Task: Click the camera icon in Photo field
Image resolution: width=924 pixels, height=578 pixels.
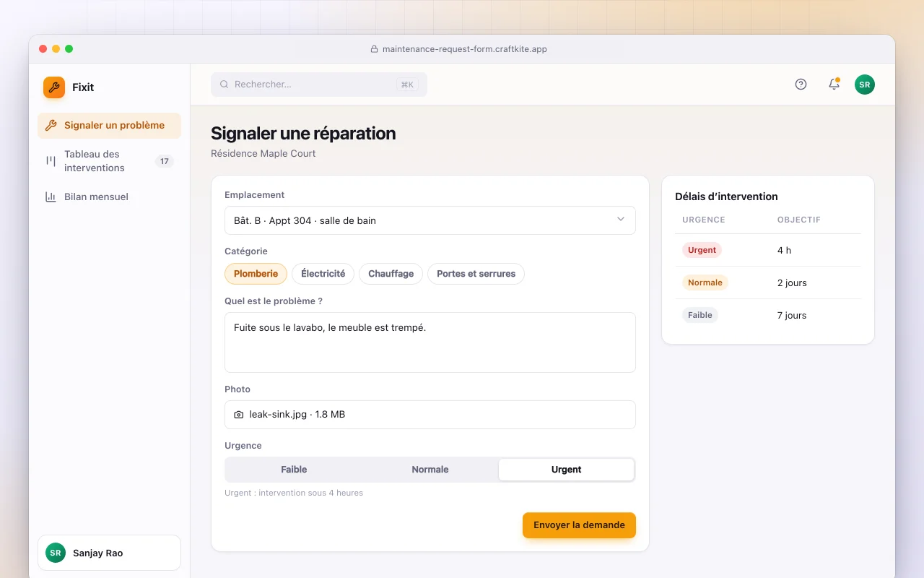Action: pos(239,415)
